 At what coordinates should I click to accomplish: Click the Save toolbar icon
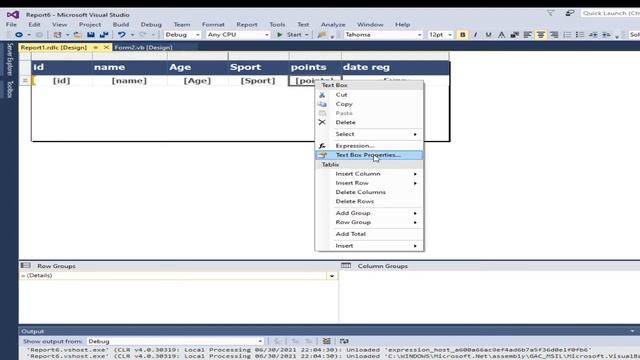coord(91,35)
